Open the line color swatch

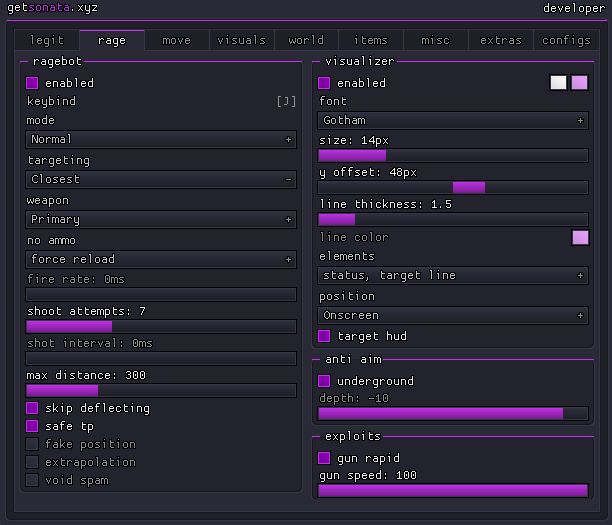click(580, 237)
